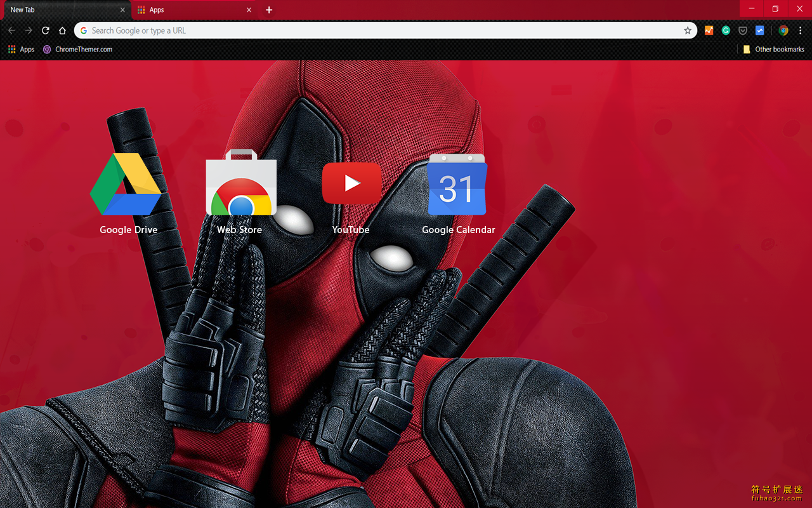Switch to the New Tab tab
This screenshot has height=508, width=812.
pos(66,10)
